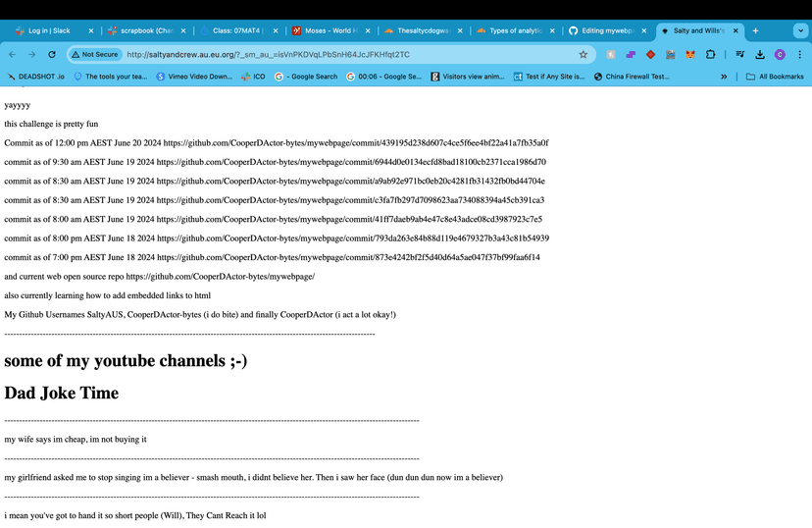Open the grey square extension icon
812x528 pixels.
[x=611, y=54]
